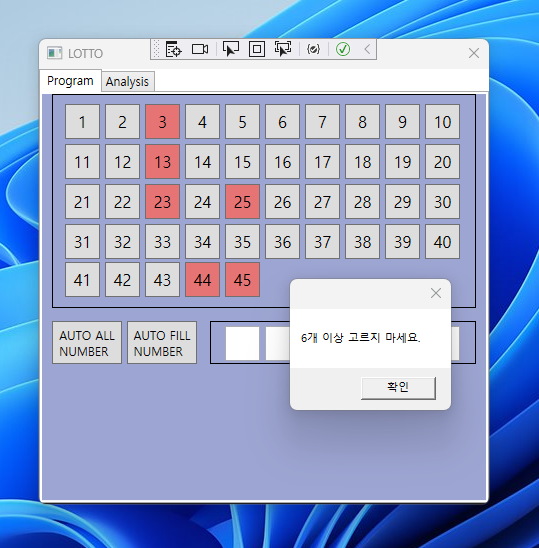Click the Hot Reload braces icon
Viewport: 539px width, 548px height.
(313, 49)
